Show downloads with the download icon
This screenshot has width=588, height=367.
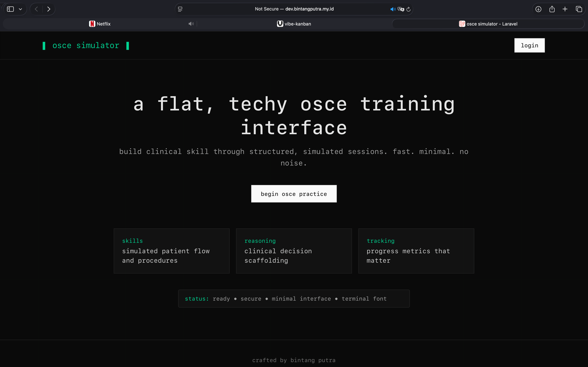click(x=538, y=9)
